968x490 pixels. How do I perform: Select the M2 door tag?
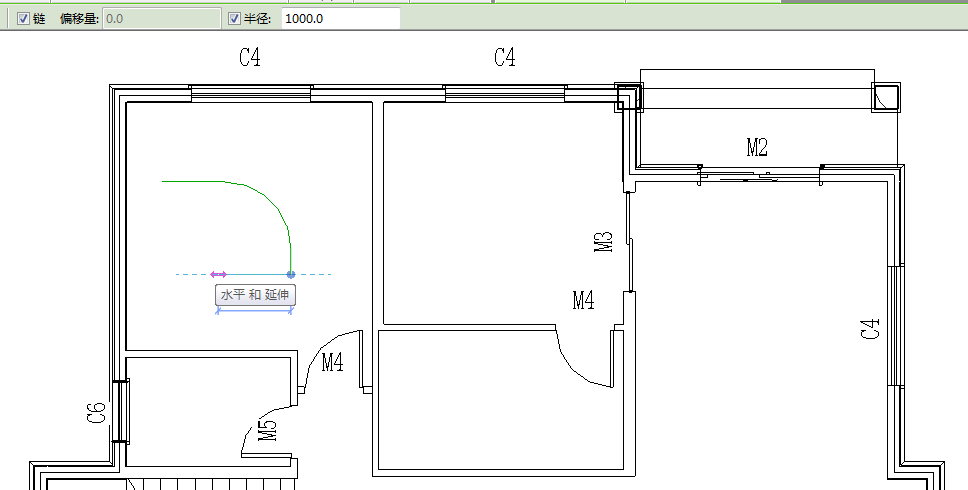(757, 147)
